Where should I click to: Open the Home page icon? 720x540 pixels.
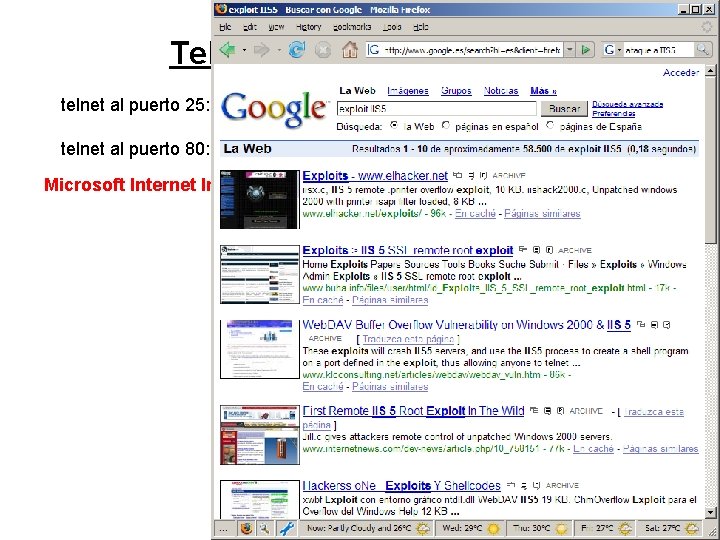(x=349, y=49)
